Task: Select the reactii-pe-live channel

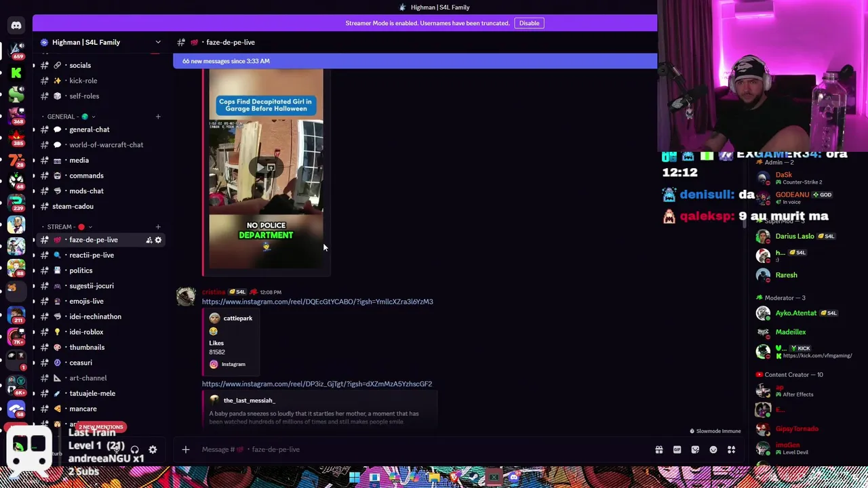Action: point(100,256)
